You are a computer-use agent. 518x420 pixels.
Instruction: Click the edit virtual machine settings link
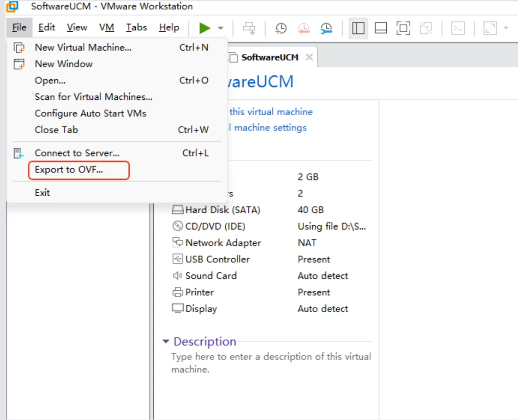click(268, 128)
